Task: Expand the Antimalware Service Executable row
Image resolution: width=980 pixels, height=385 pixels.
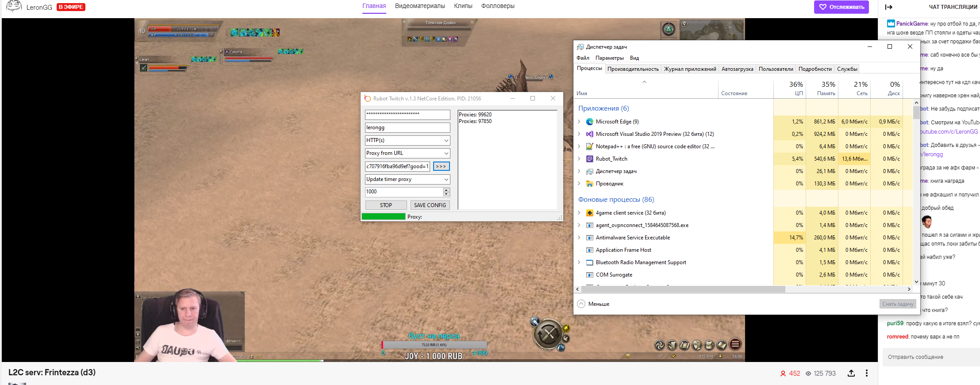Action: pos(579,238)
